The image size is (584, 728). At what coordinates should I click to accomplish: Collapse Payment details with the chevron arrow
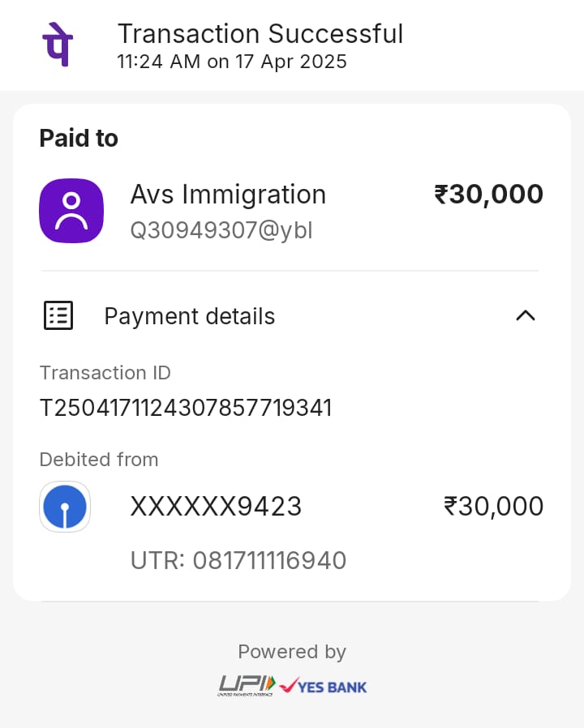click(x=526, y=315)
